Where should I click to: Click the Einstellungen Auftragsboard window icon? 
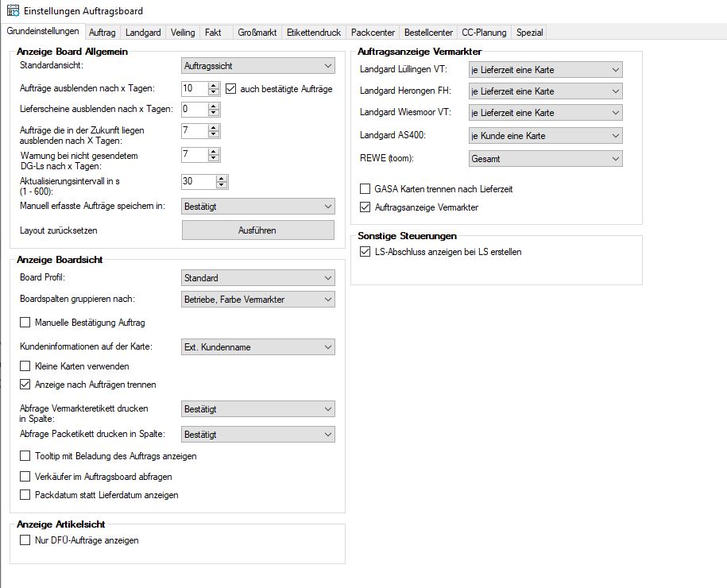[x=14, y=10]
